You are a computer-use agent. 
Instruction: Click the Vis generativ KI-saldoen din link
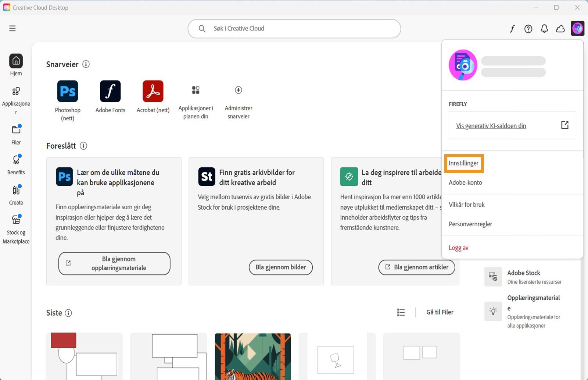pos(491,126)
